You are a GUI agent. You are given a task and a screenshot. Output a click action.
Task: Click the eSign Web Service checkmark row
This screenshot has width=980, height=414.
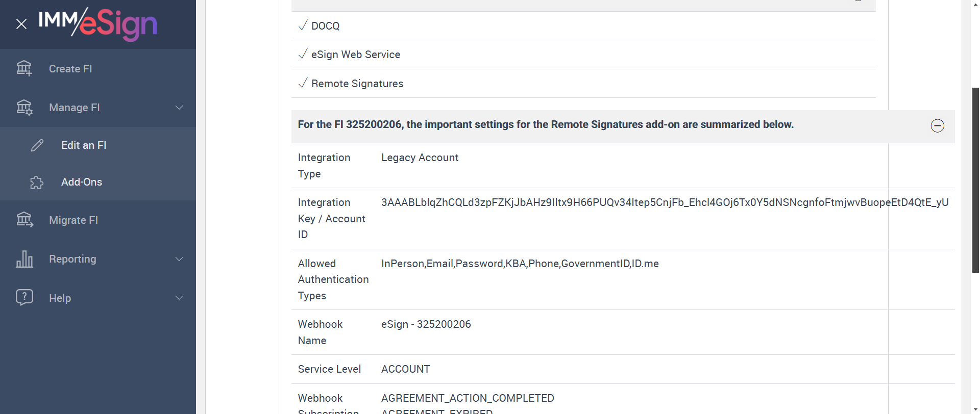355,55
